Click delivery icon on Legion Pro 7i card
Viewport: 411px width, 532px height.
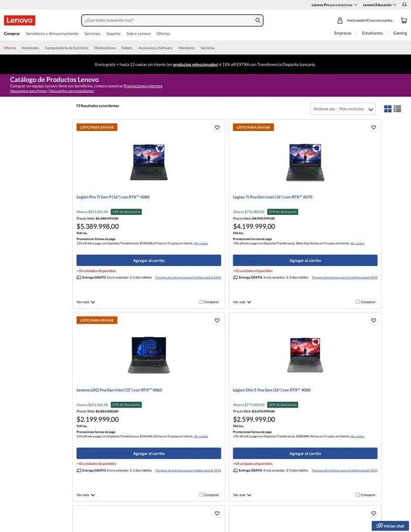[79, 278]
